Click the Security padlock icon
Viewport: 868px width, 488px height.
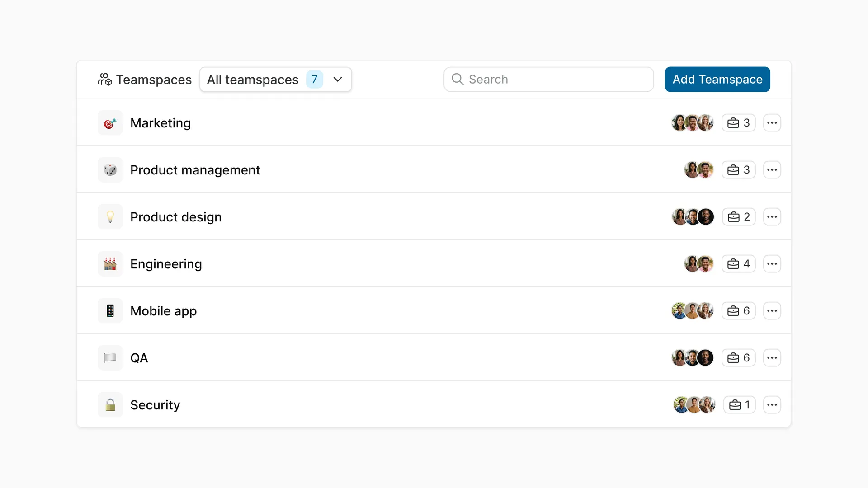pos(110,405)
